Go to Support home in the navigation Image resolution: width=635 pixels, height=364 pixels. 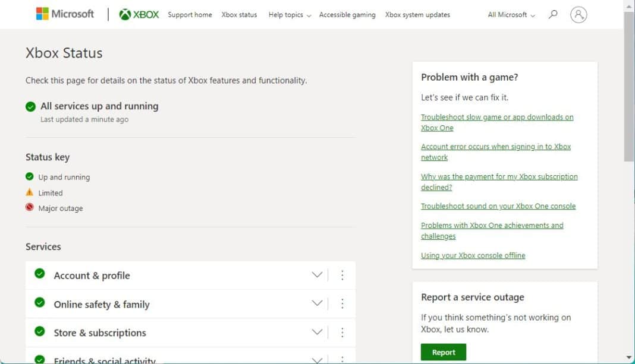click(x=190, y=15)
